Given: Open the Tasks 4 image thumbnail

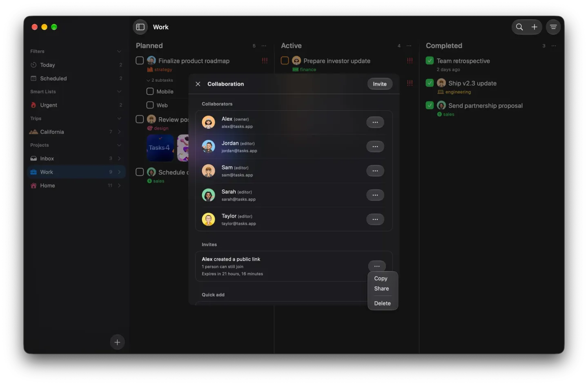Looking at the screenshot, I should click(160, 148).
